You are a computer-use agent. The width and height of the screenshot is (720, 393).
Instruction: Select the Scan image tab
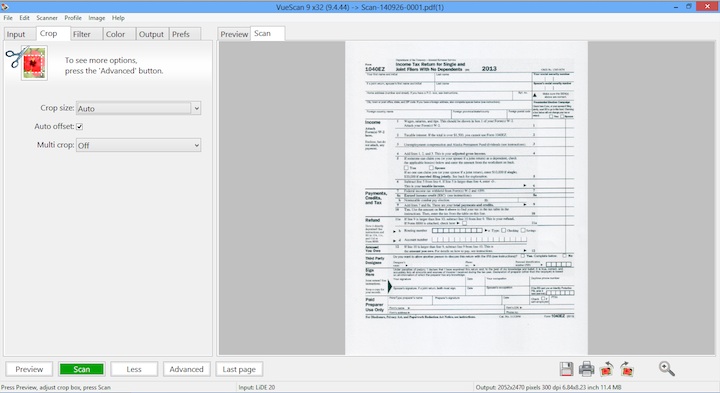[x=267, y=33]
